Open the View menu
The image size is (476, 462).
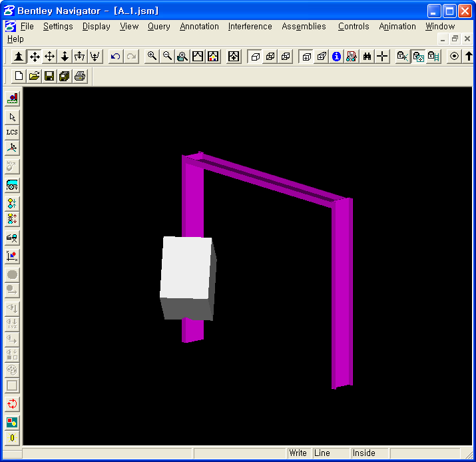point(129,27)
